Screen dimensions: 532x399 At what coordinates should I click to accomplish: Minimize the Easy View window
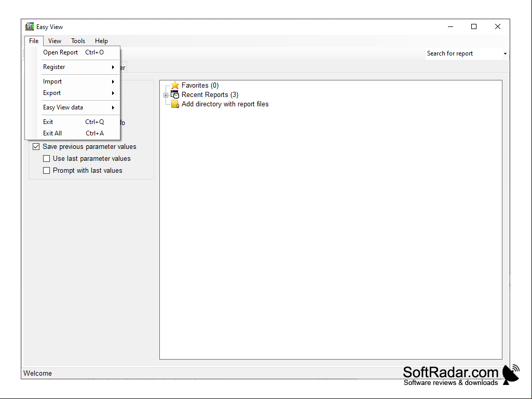point(451,26)
